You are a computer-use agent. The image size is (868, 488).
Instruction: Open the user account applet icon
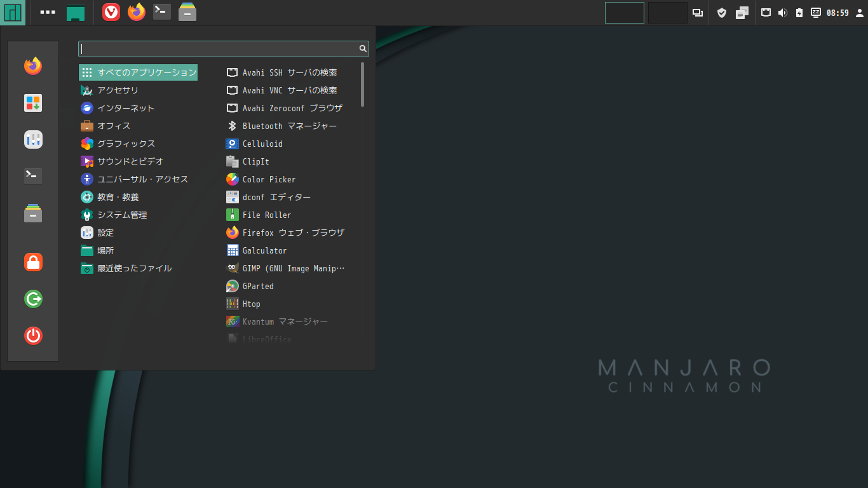860,13
